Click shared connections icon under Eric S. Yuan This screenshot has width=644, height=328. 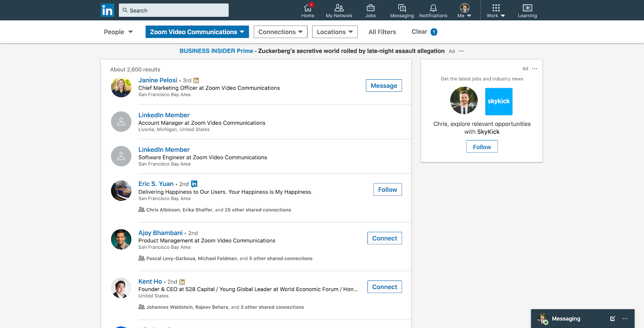click(141, 209)
